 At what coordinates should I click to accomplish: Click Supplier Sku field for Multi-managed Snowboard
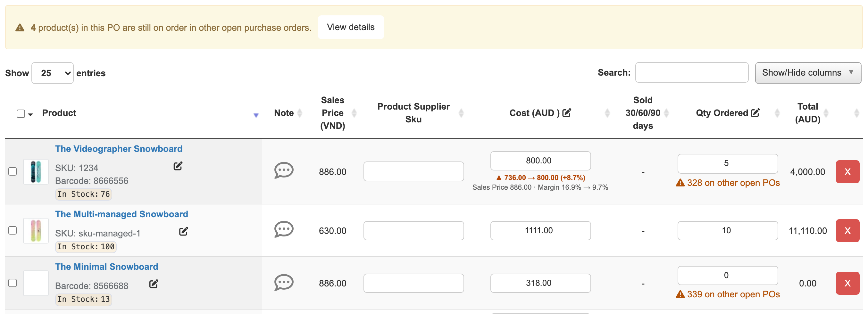(413, 230)
